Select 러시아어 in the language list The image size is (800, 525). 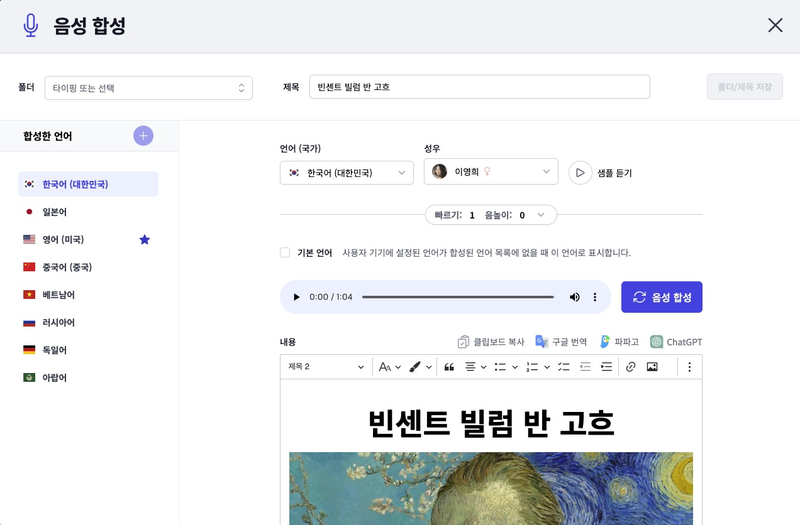tap(88, 322)
